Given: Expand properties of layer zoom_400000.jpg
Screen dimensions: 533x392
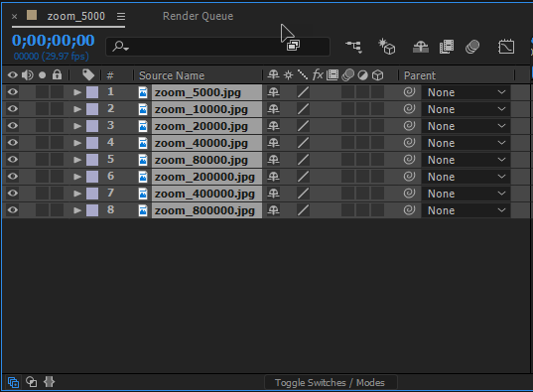Looking at the screenshot, I should click(x=77, y=194).
